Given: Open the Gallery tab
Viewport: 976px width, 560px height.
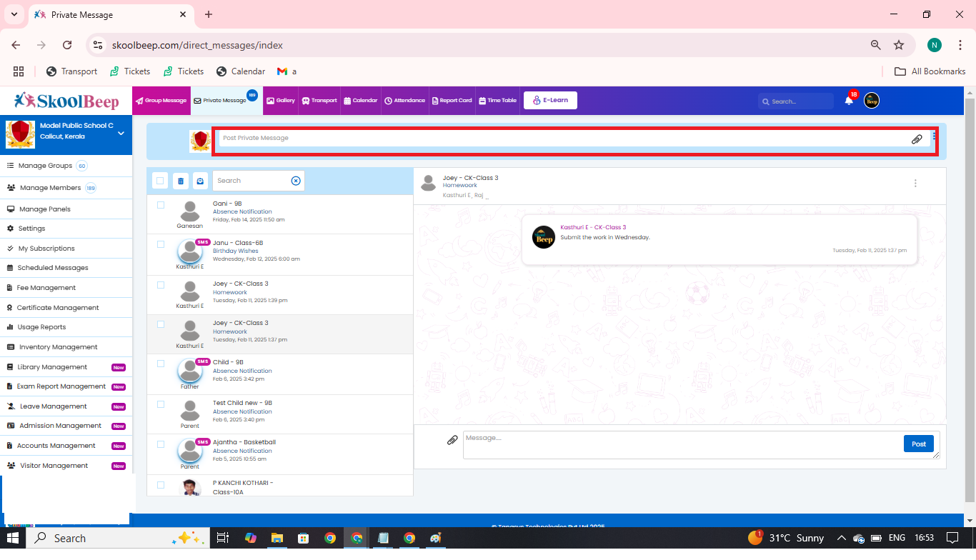Looking at the screenshot, I should pyautogui.click(x=281, y=101).
